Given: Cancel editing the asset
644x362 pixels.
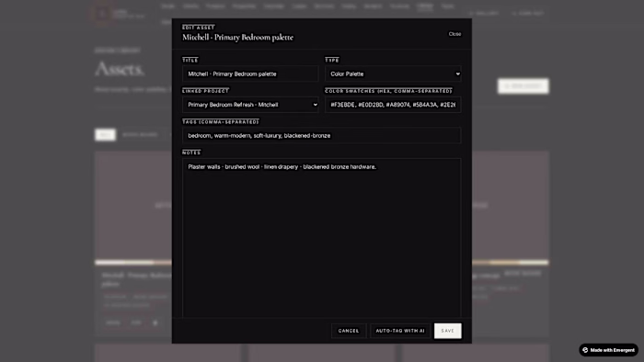Looking at the screenshot, I should point(349,331).
